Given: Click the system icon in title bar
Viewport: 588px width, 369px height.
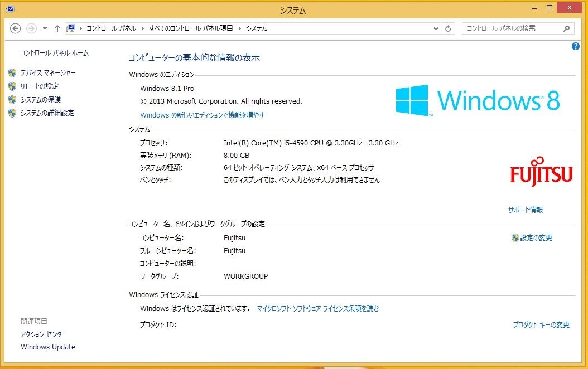Looking at the screenshot, I should point(9,9).
